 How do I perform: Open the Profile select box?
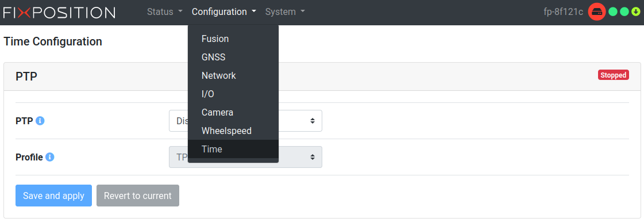[x=245, y=157]
